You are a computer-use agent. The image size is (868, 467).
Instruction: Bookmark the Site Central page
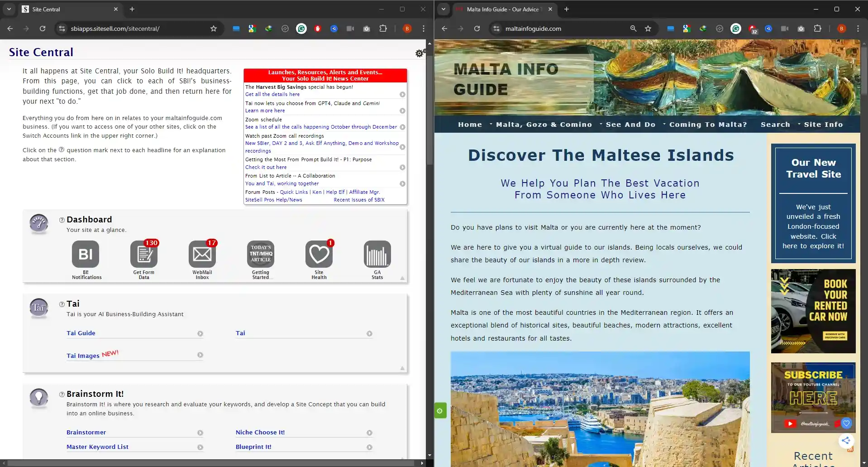214,28
